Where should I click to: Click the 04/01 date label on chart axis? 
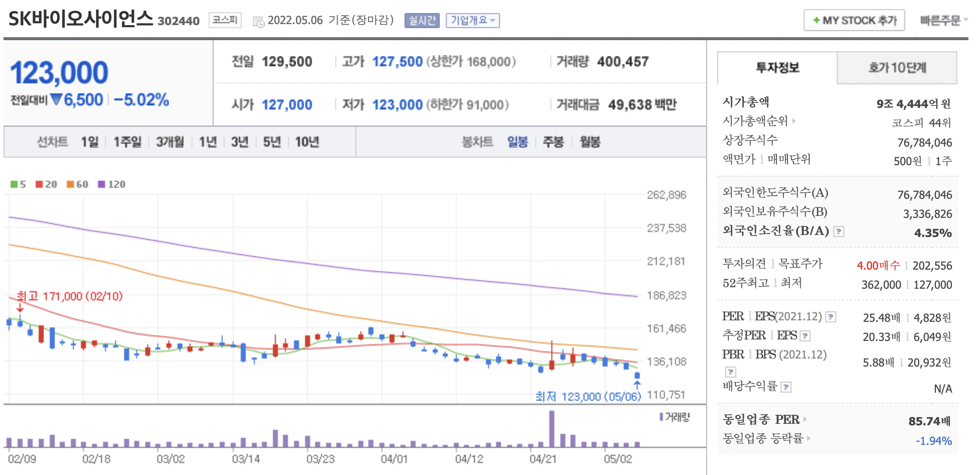tap(394, 459)
